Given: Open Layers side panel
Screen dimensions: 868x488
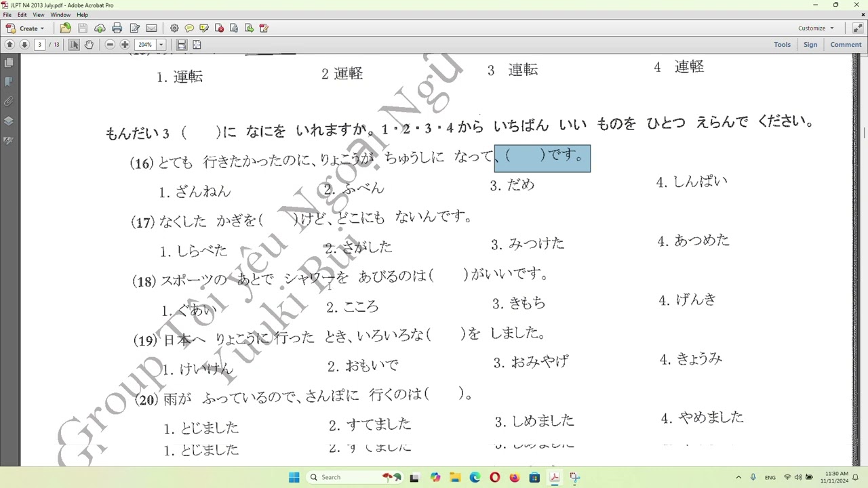Looking at the screenshot, I should tap(8, 121).
